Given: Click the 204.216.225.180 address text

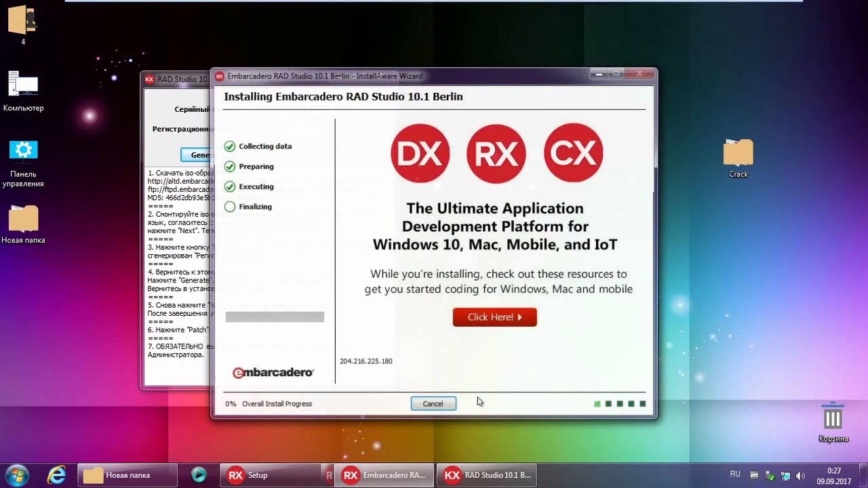Looking at the screenshot, I should tap(366, 361).
